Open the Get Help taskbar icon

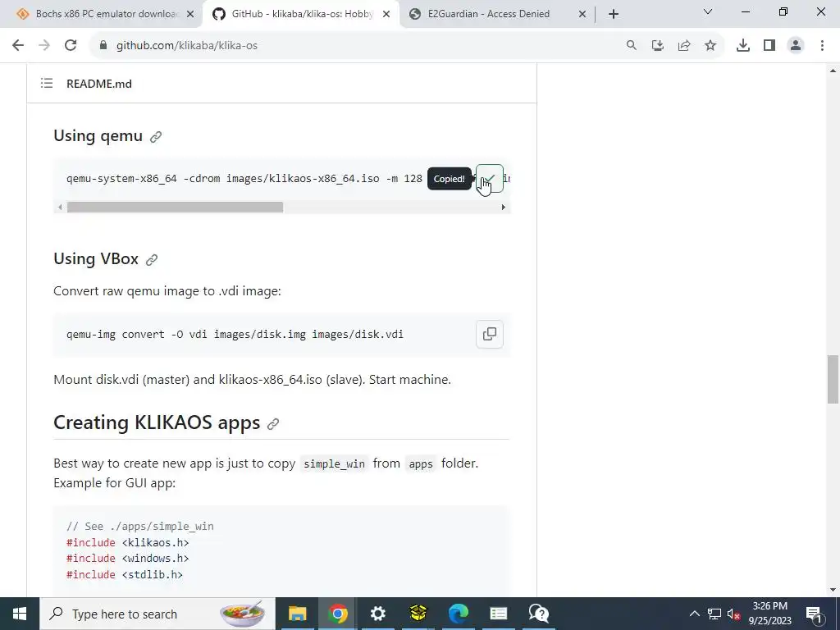[x=538, y=614]
